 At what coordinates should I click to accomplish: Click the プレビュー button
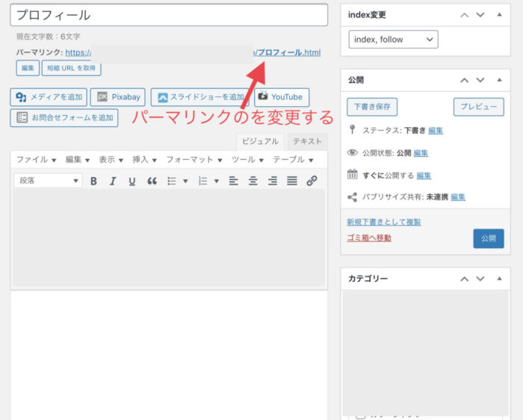(x=479, y=107)
